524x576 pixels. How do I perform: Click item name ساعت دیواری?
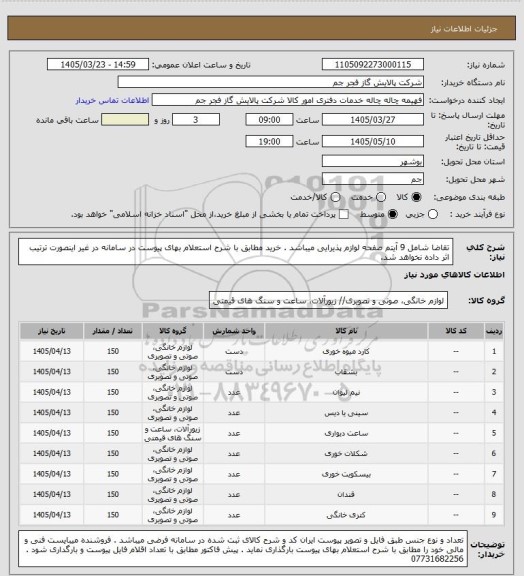[x=346, y=433]
